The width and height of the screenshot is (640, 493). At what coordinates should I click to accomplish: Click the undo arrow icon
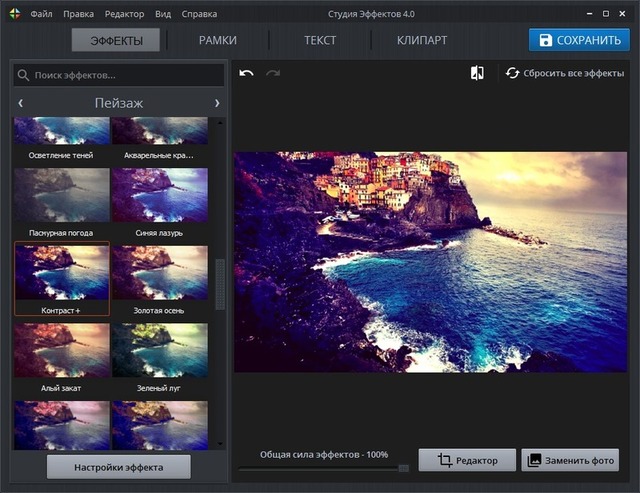[x=247, y=73]
